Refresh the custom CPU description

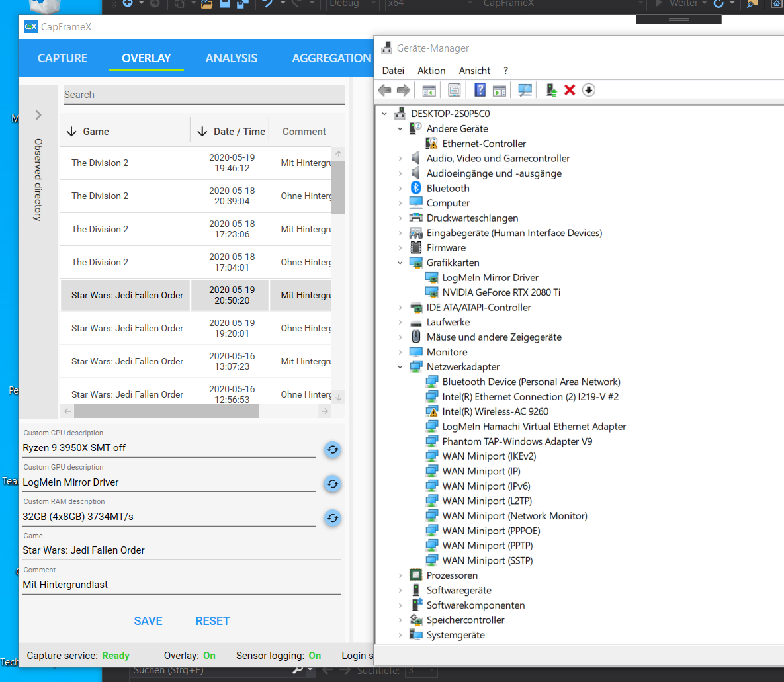(333, 450)
